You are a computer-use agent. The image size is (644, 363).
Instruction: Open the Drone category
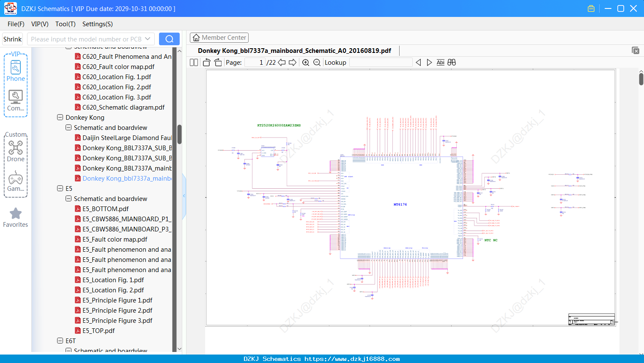[x=16, y=151]
